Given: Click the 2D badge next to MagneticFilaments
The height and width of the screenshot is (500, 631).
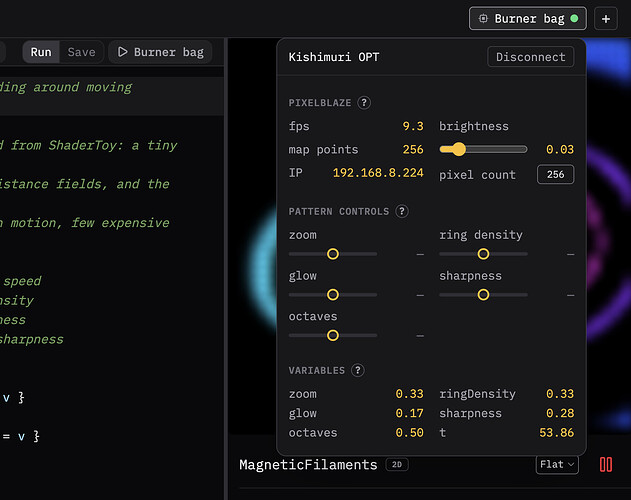Looking at the screenshot, I should coord(397,465).
